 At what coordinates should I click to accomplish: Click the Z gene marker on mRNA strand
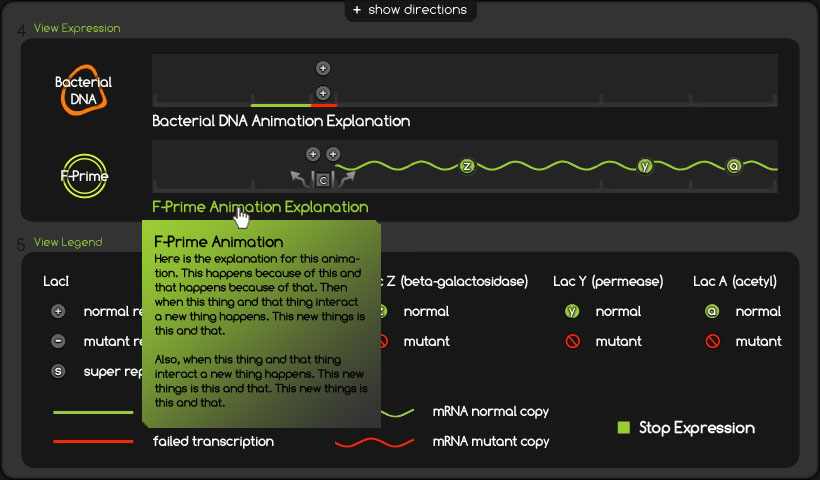tap(466, 166)
